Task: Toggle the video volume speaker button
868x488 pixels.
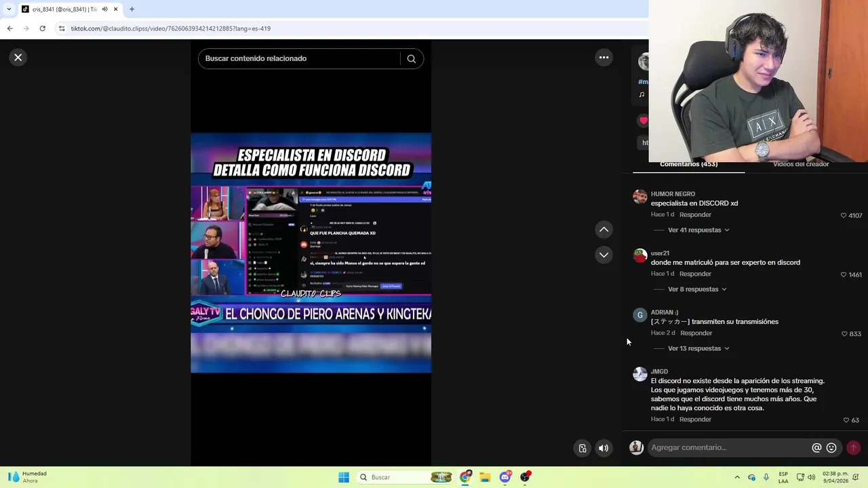Action: click(604, 448)
